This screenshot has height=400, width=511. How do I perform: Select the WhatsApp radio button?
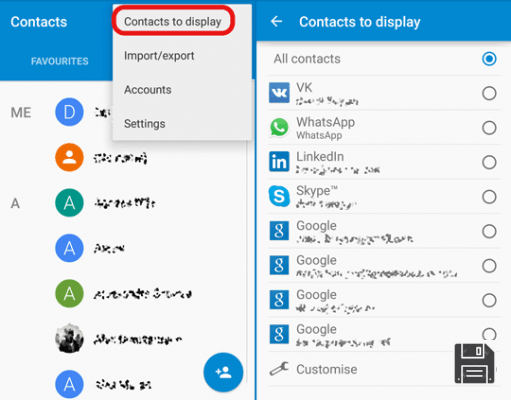pos(489,128)
